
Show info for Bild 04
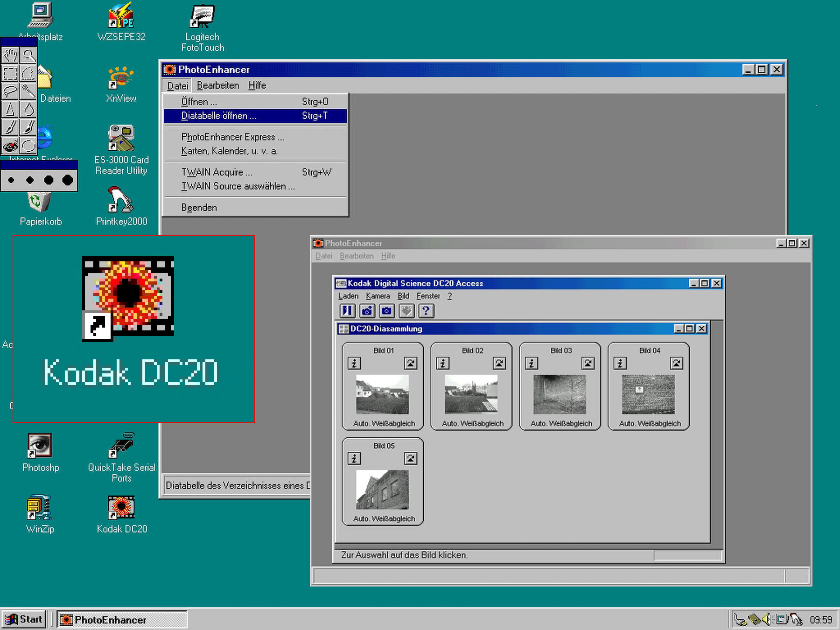(x=620, y=363)
